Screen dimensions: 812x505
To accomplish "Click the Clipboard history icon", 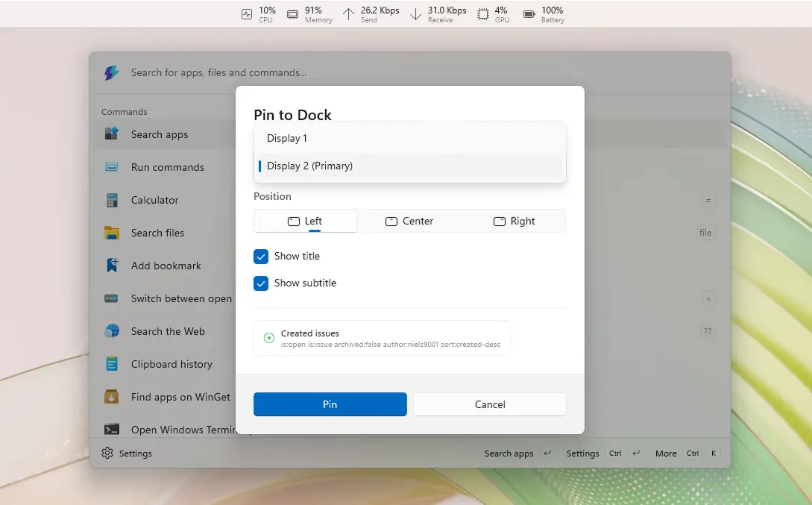I will 112,363.
